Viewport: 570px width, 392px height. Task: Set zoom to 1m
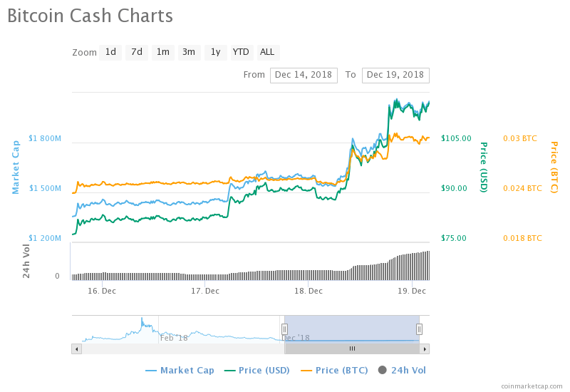pyautogui.click(x=163, y=52)
